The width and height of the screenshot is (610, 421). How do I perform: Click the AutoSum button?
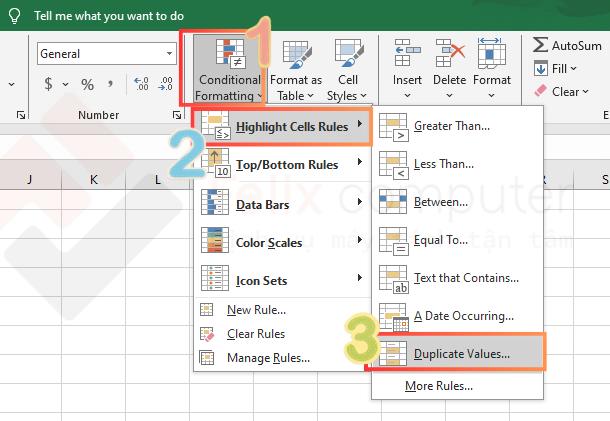(567, 45)
